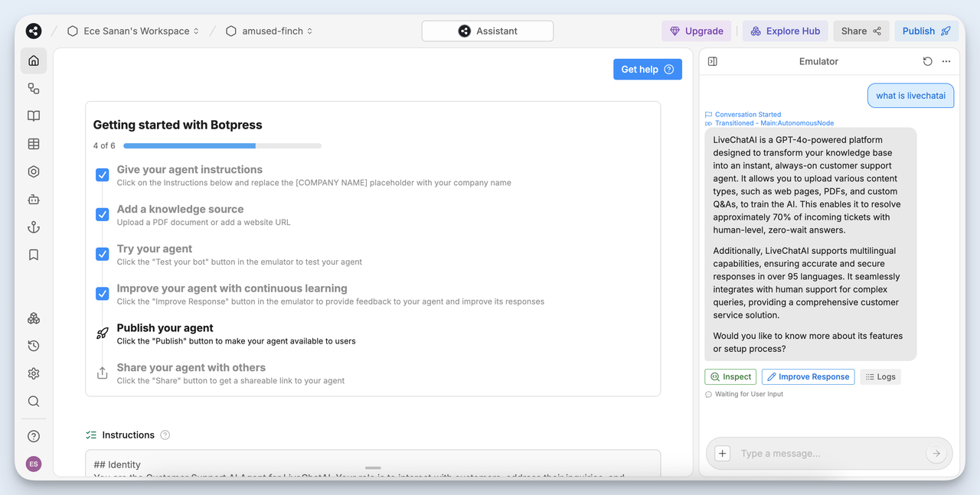
Task: Uncheck the Try your agent step
Action: click(x=102, y=254)
